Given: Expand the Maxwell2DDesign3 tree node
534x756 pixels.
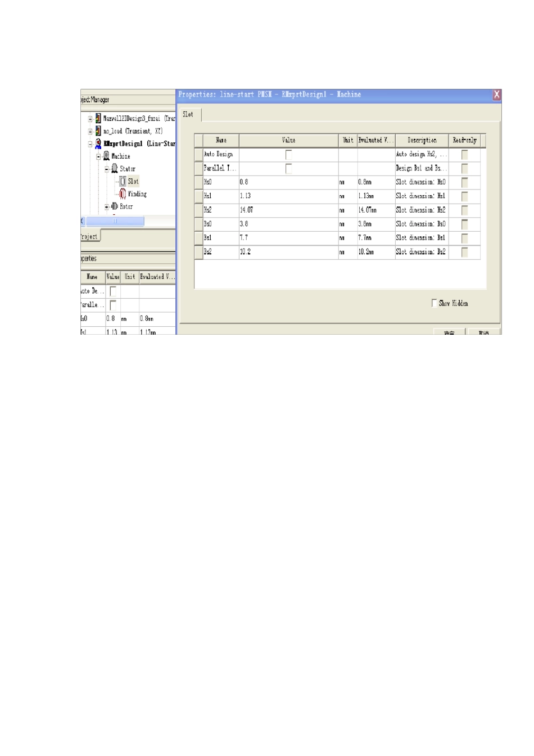Looking at the screenshot, I should (x=90, y=119).
